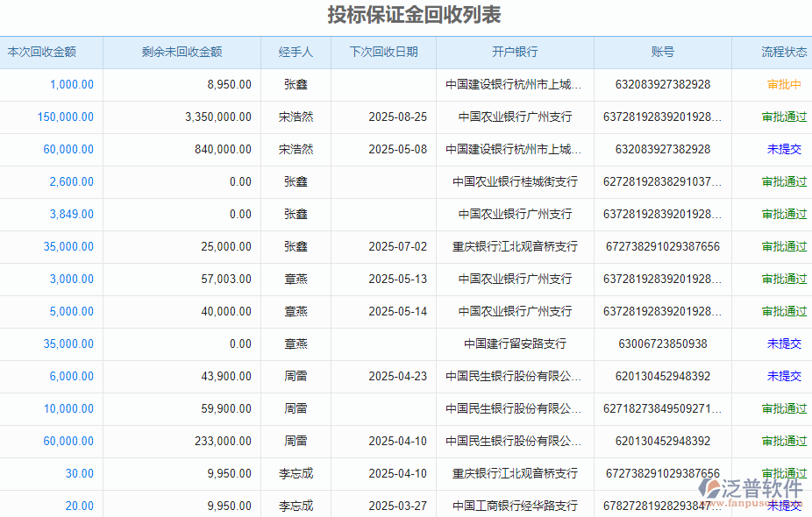
Task: Select bank cell 中国建行留安路支行
Action: point(513,343)
